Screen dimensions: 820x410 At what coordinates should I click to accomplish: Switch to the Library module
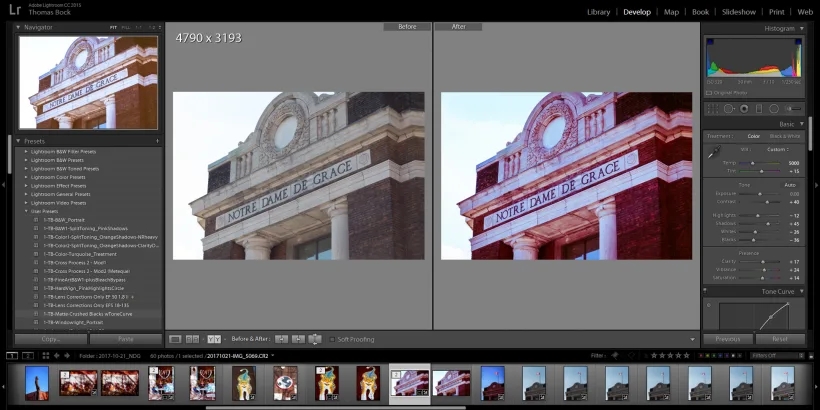coord(598,12)
